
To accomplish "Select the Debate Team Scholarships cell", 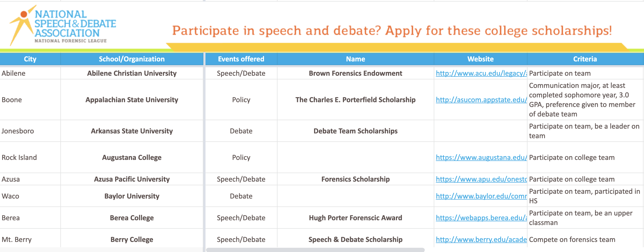I will (355, 131).
